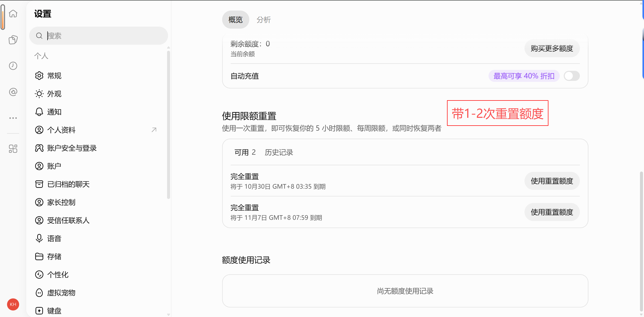Open the home icon in left rail
Screen dimensions: 644x317
[13, 14]
